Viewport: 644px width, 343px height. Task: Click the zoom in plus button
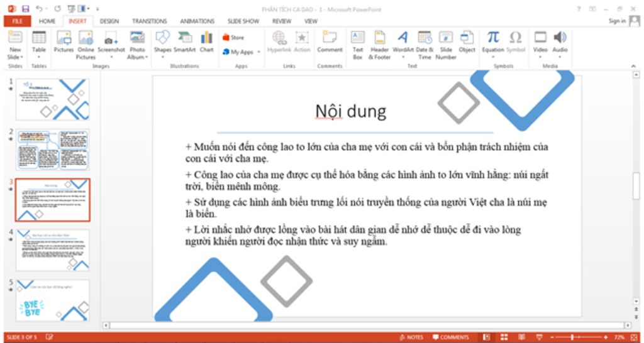606,337
